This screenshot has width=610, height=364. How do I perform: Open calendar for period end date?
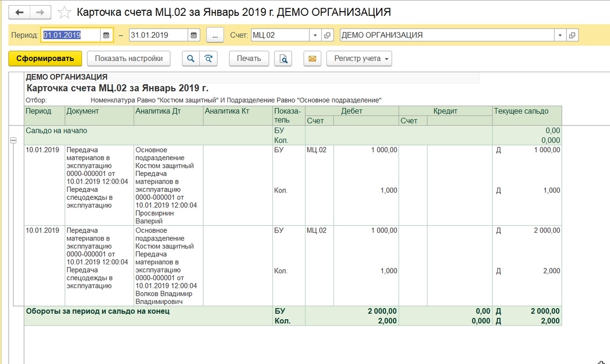click(x=194, y=36)
